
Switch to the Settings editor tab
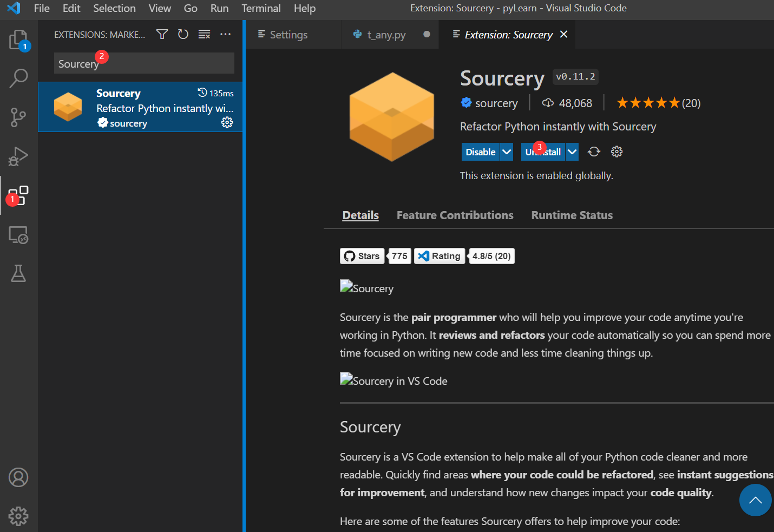coord(293,35)
